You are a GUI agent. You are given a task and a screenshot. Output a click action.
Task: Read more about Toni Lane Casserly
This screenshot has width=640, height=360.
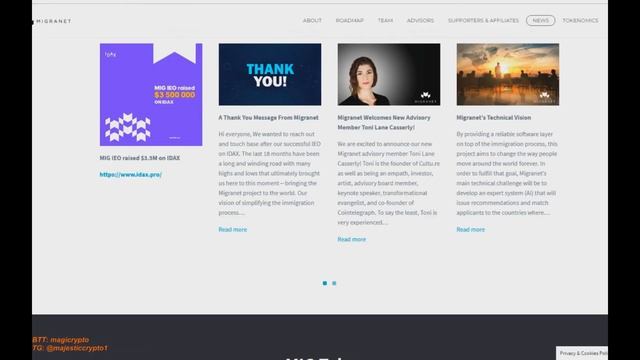[351, 239]
